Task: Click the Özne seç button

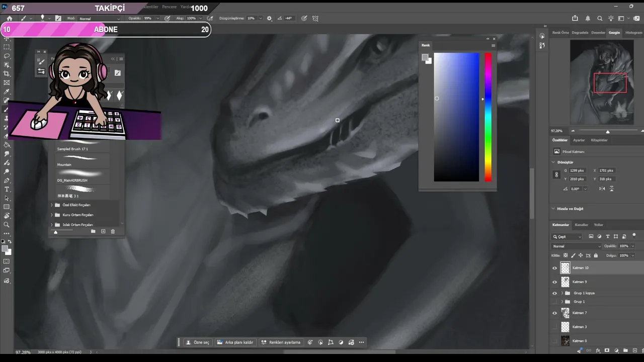Action: 198,342
